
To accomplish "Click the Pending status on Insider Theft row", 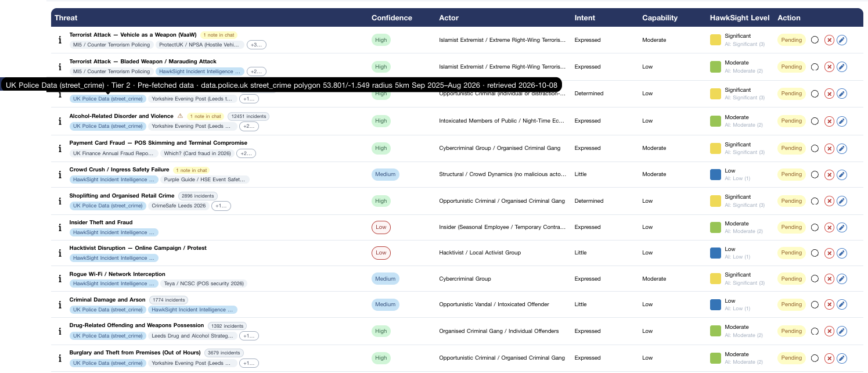I will click(791, 227).
